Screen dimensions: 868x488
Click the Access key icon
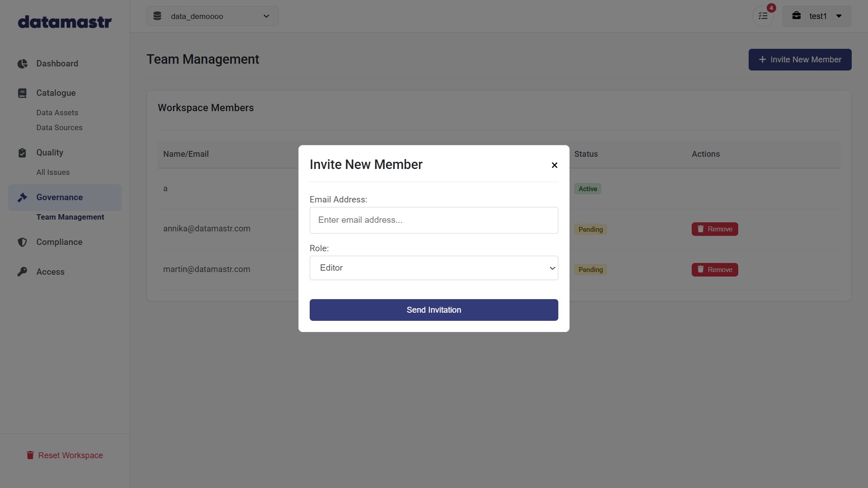coord(22,272)
